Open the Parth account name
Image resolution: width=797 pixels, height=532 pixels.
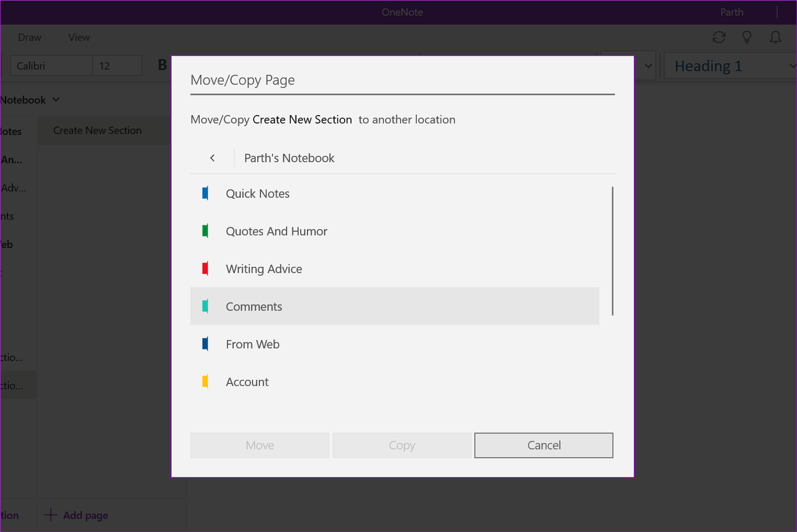coord(732,12)
